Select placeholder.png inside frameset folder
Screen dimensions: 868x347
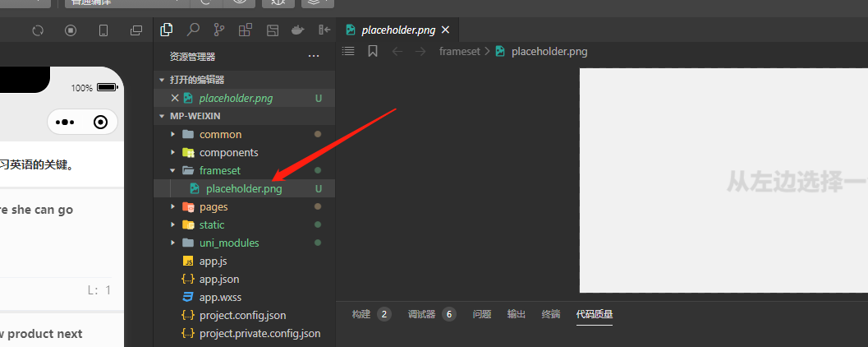pos(244,188)
